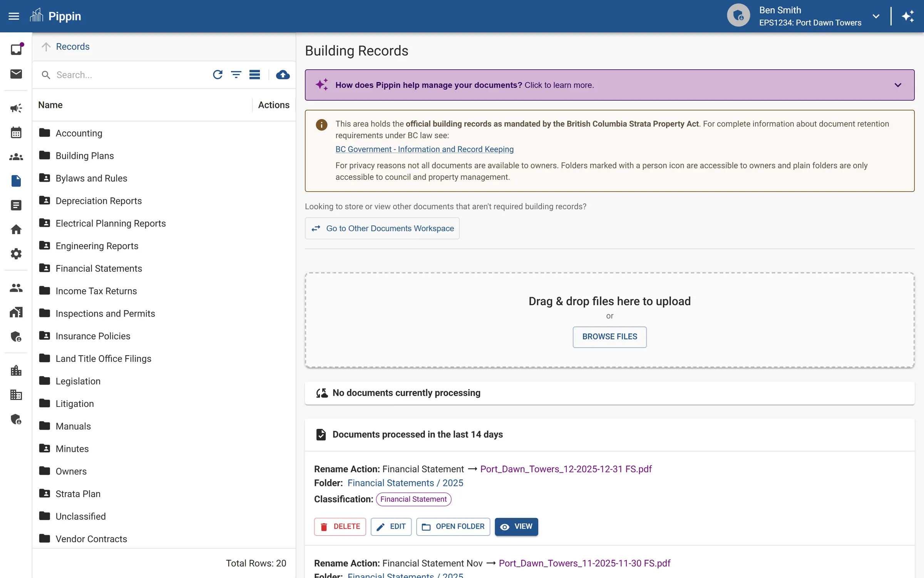View the December financial statement document
The height and width of the screenshot is (578, 924).
516,527
